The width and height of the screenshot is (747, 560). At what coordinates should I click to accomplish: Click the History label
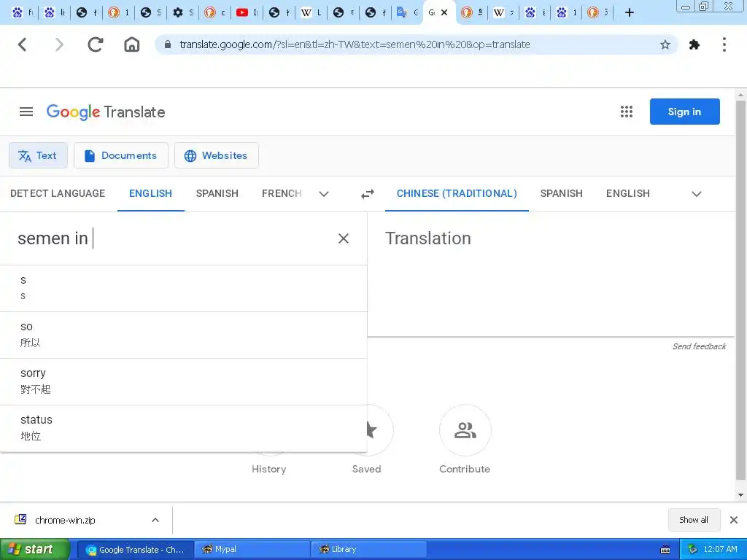(269, 469)
